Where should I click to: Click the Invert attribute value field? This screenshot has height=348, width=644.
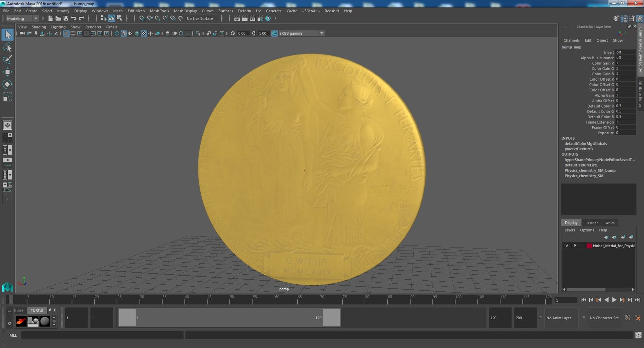click(x=625, y=52)
